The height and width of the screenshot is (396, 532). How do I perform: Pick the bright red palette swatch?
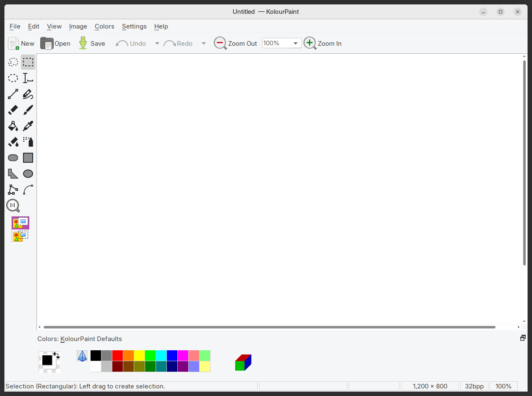[x=117, y=356]
